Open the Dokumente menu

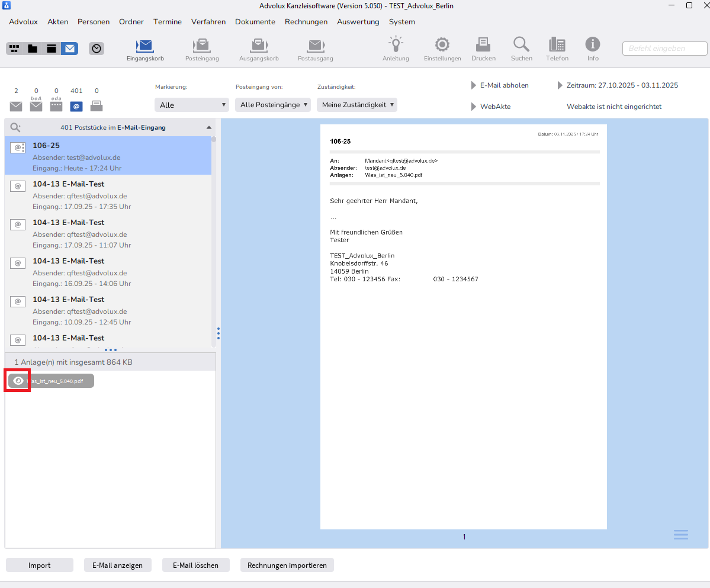255,22
